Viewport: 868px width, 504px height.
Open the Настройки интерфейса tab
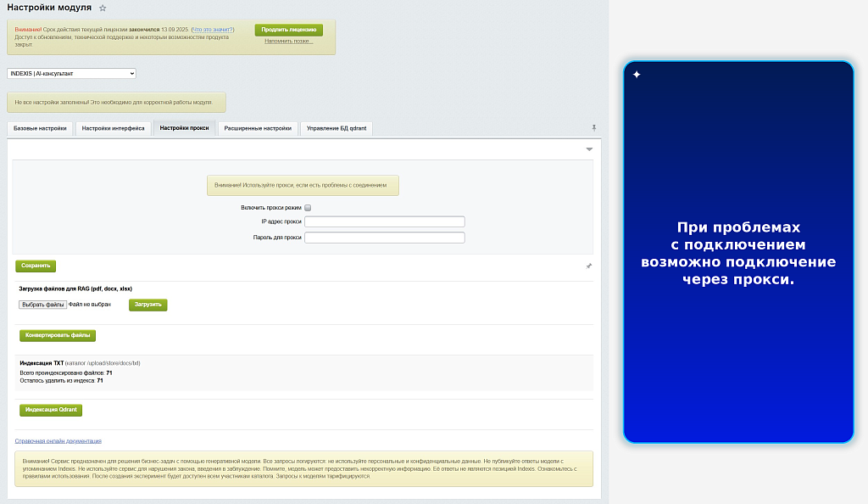tap(114, 128)
